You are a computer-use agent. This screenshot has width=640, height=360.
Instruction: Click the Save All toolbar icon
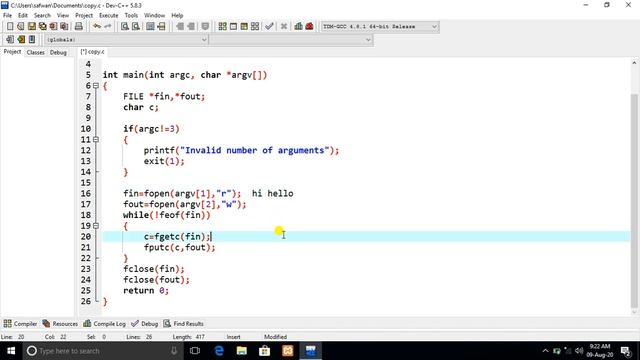click(42, 27)
